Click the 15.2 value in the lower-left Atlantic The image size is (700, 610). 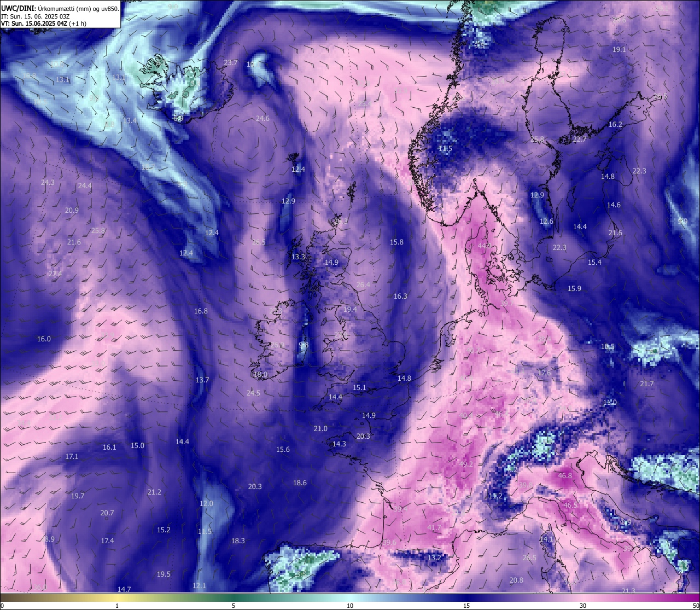[x=164, y=530]
